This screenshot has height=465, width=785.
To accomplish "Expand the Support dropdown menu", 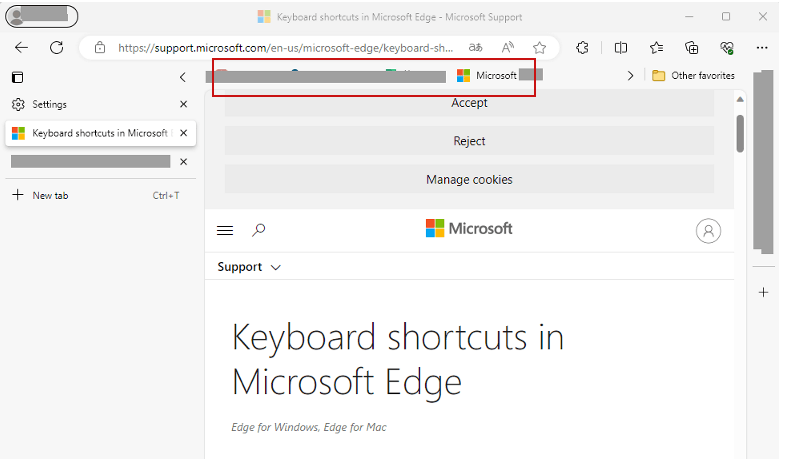I will pos(250,267).
